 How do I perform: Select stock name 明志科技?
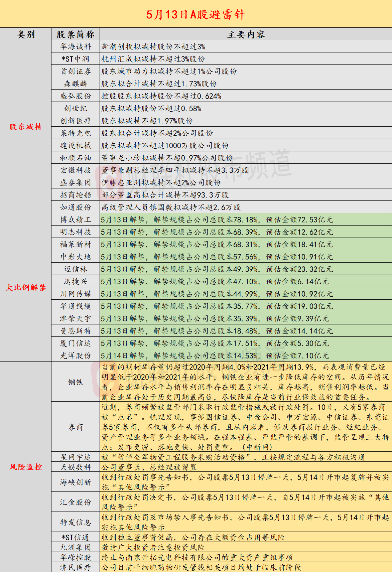(x=76, y=232)
